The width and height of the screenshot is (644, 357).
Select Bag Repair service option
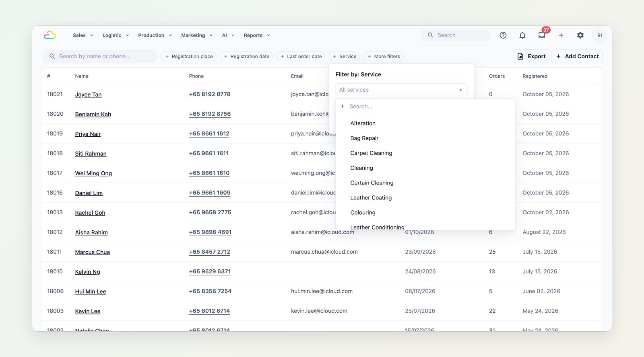[x=425, y=138]
